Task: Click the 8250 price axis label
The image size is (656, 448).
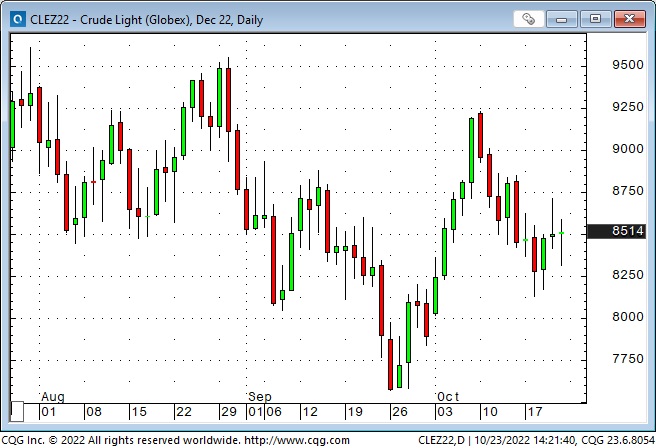Action: point(628,275)
